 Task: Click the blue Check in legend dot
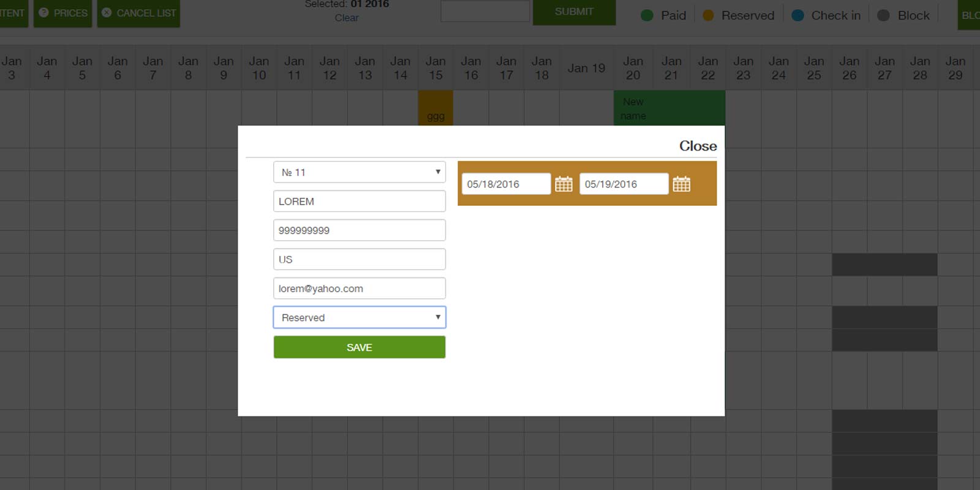point(797,15)
